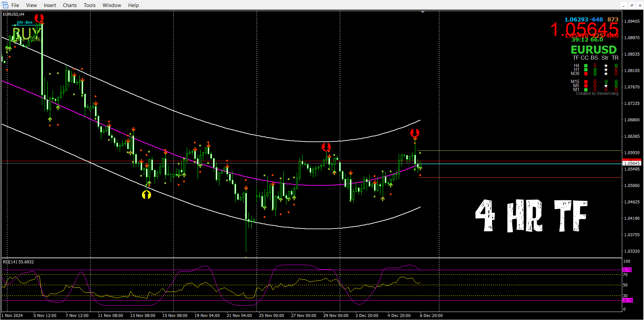Click the magenta -0.75 level tag in RSI

point(628,300)
